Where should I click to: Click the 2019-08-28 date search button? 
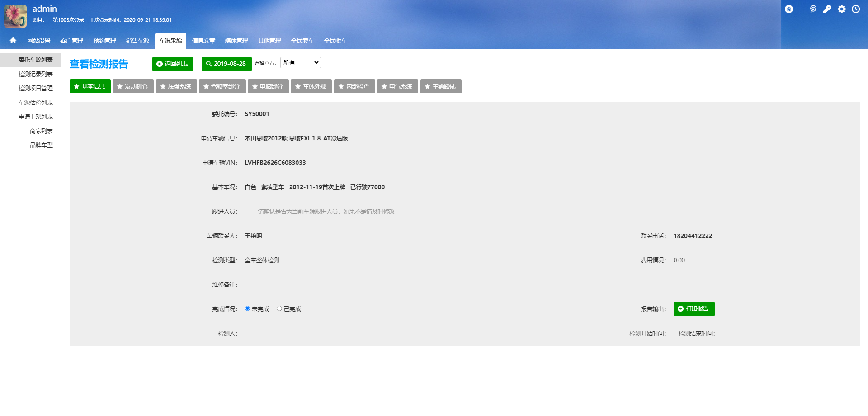point(226,64)
